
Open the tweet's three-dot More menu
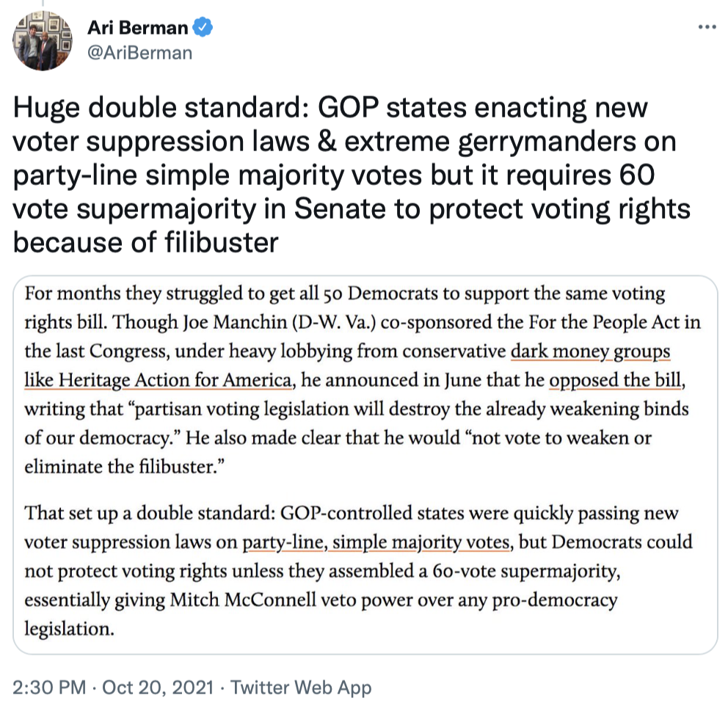(706, 27)
